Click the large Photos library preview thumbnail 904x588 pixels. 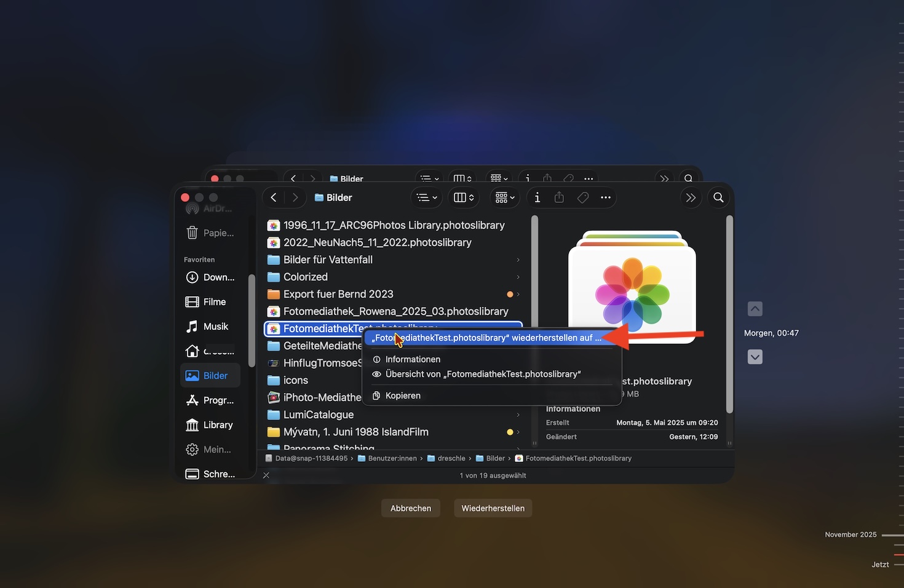coord(632,287)
